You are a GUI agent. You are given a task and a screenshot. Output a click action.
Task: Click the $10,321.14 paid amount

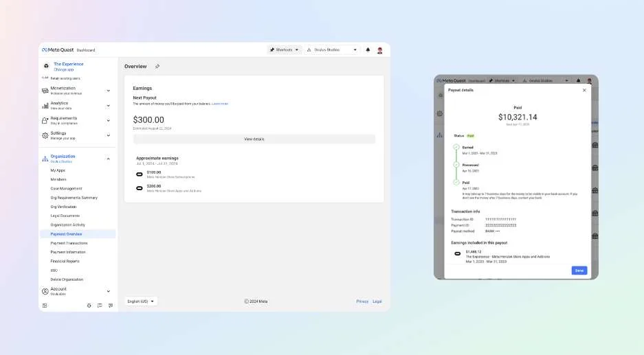coord(518,117)
